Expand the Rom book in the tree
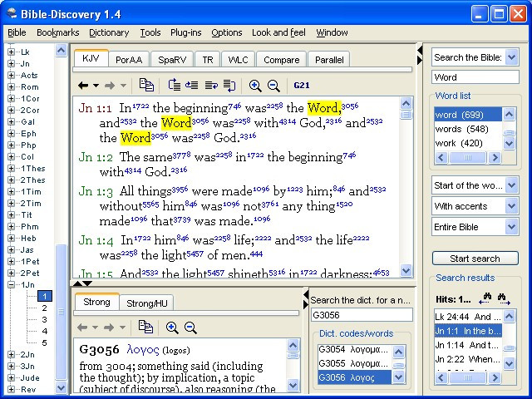The width and height of the screenshot is (532, 399). pyautogui.click(x=11, y=86)
